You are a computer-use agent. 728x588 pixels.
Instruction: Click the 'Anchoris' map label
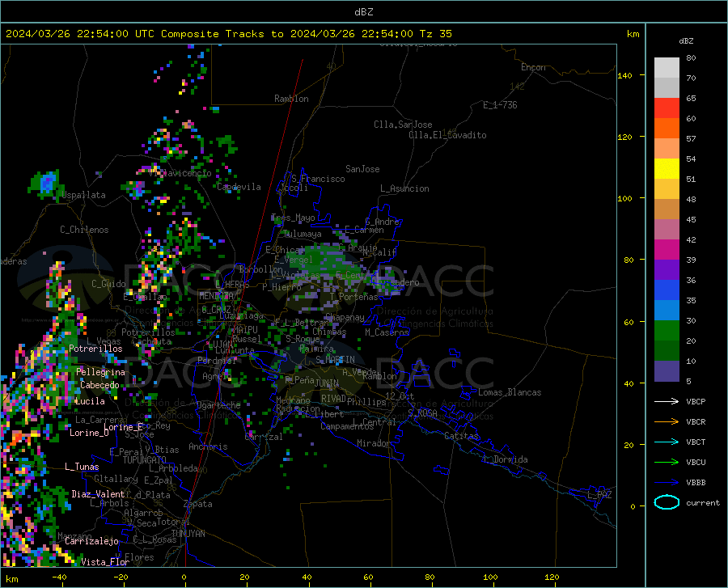coord(208,446)
